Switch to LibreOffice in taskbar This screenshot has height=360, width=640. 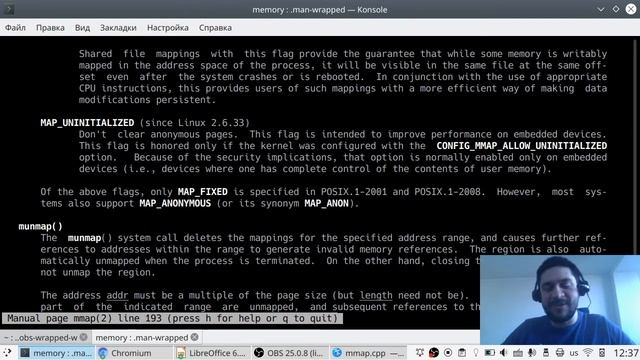211,353
